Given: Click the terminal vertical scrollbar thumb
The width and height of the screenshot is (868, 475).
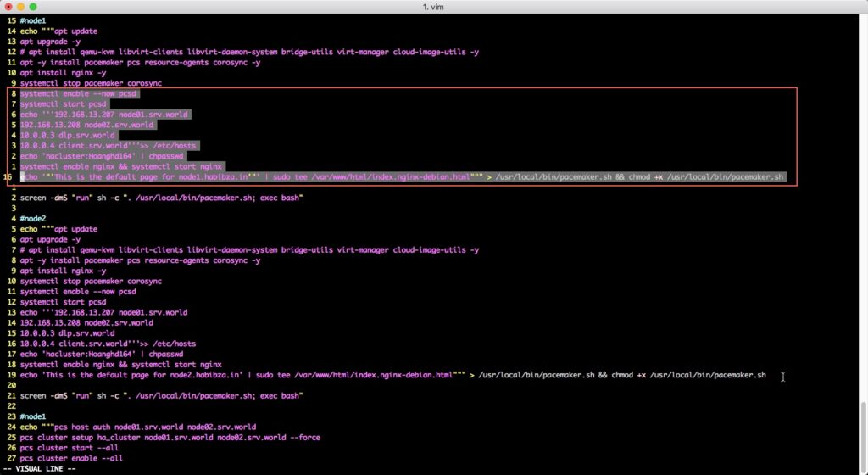Looking at the screenshot, I should tap(864, 438).
